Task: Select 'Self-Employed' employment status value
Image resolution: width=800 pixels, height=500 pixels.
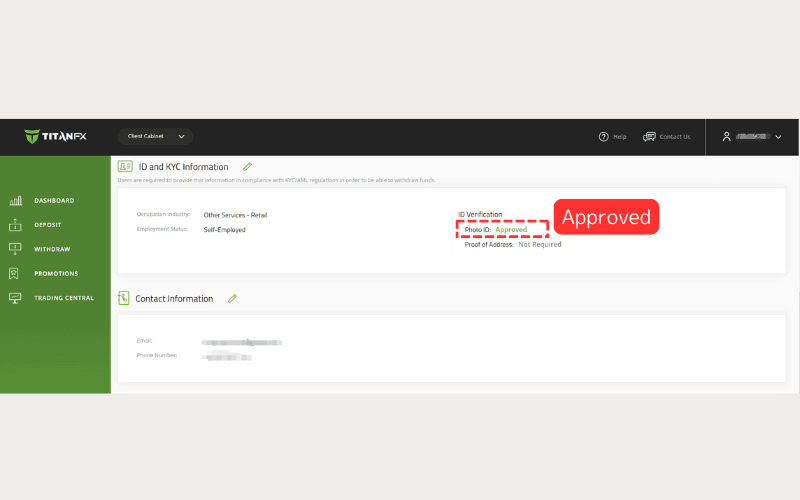Action: [x=224, y=230]
